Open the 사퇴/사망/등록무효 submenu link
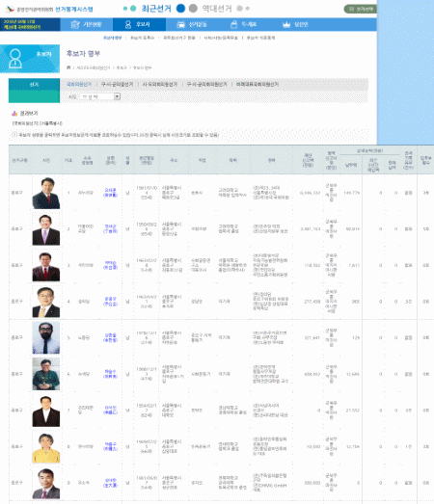434x504 pixels. [221, 38]
